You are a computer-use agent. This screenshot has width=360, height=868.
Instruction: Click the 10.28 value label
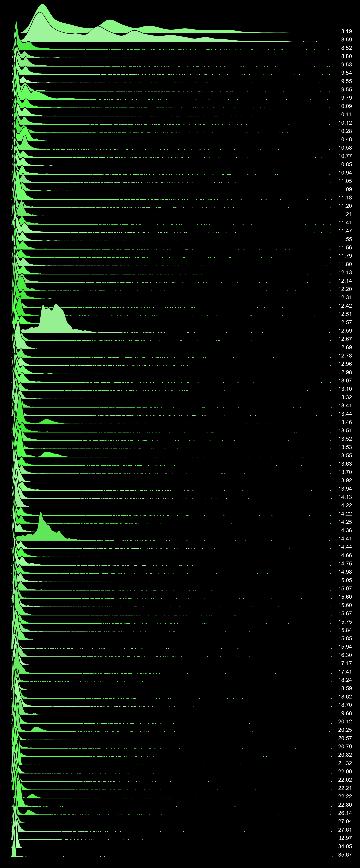(345, 131)
